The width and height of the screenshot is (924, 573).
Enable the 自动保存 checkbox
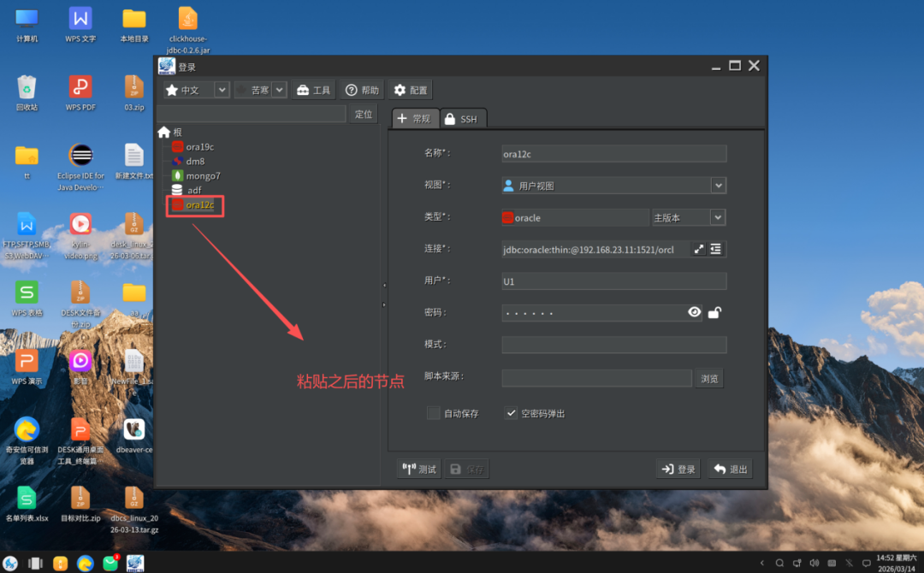pyautogui.click(x=433, y=413)
